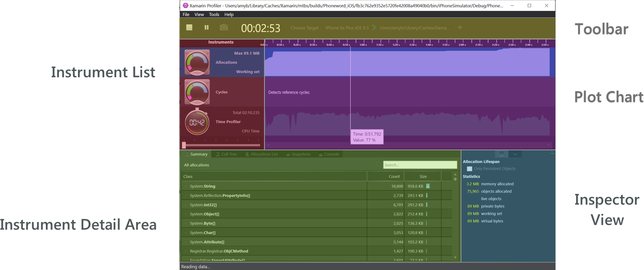Expand the System.Byte[] row

tap(186, 223)
